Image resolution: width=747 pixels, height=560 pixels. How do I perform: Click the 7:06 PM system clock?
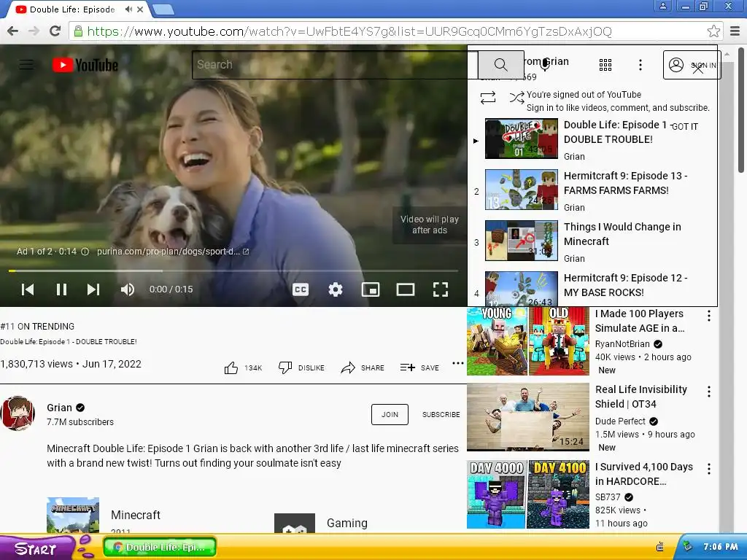point(720,547)
